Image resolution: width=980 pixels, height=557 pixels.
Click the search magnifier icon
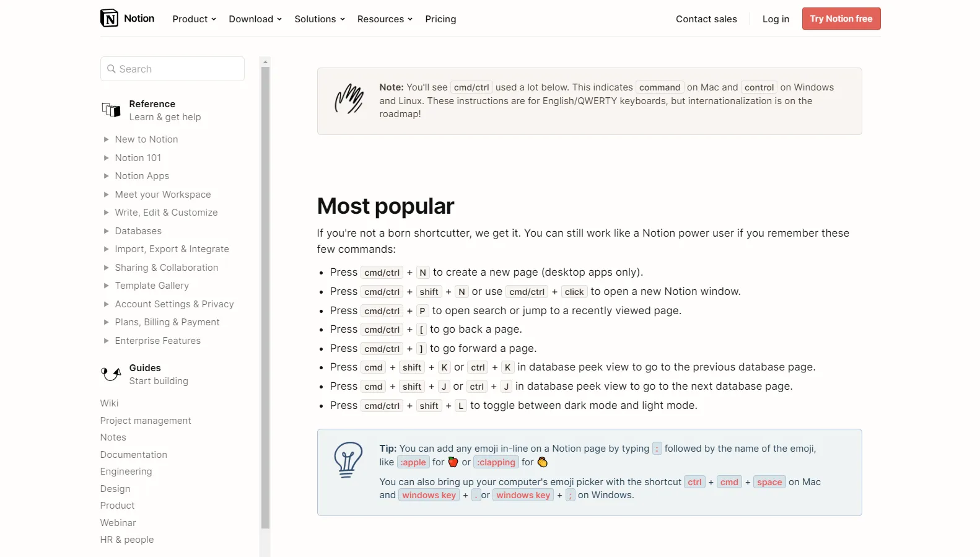click(x=112, y=69)
